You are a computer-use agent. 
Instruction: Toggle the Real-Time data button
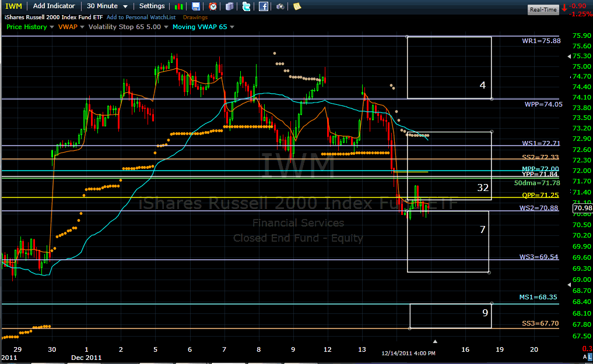[x=543, y=10]
